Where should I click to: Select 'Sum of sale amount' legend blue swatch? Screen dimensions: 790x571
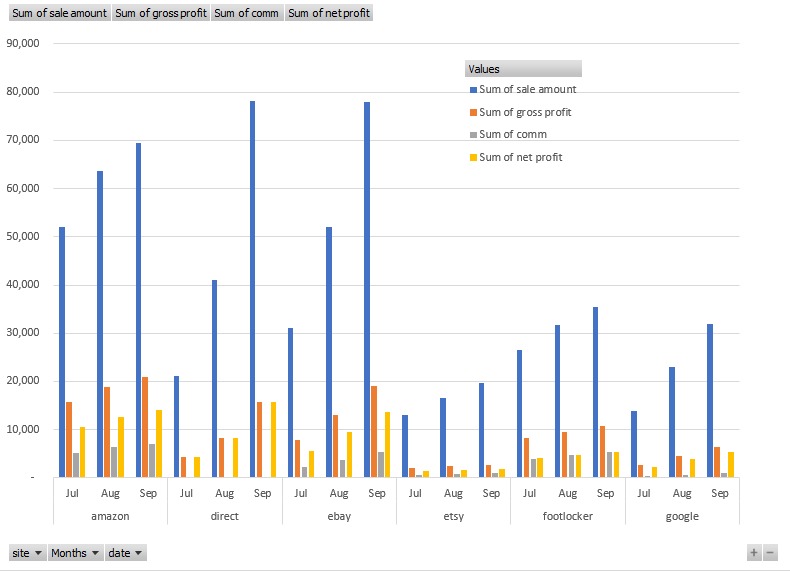[x=473, y=90]
